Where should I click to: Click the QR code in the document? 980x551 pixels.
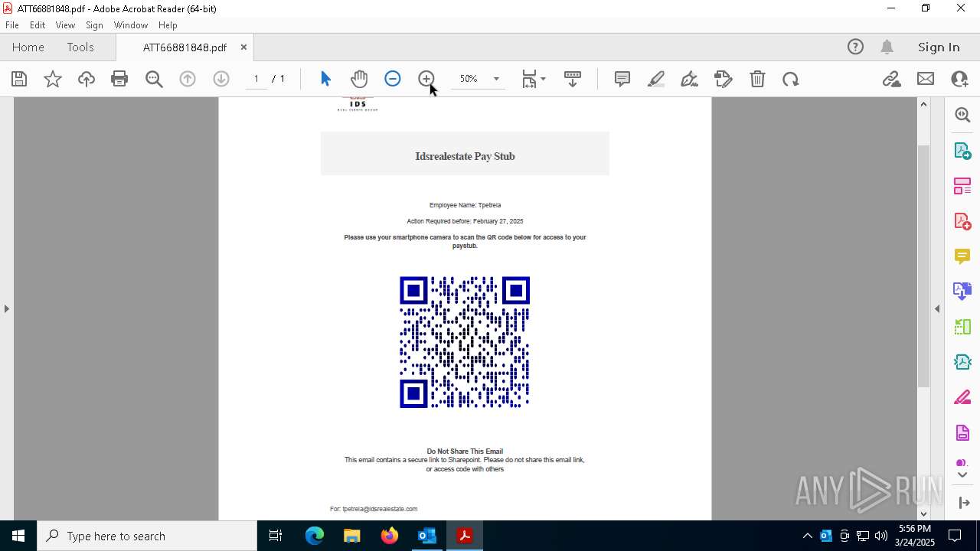[x=465, y=342]
